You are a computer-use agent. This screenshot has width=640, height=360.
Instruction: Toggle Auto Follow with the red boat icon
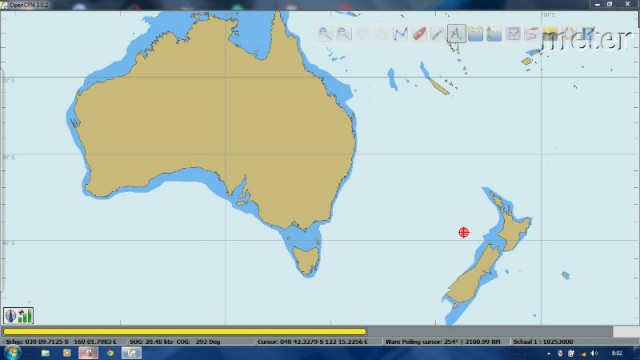click(x=419, y=33)
